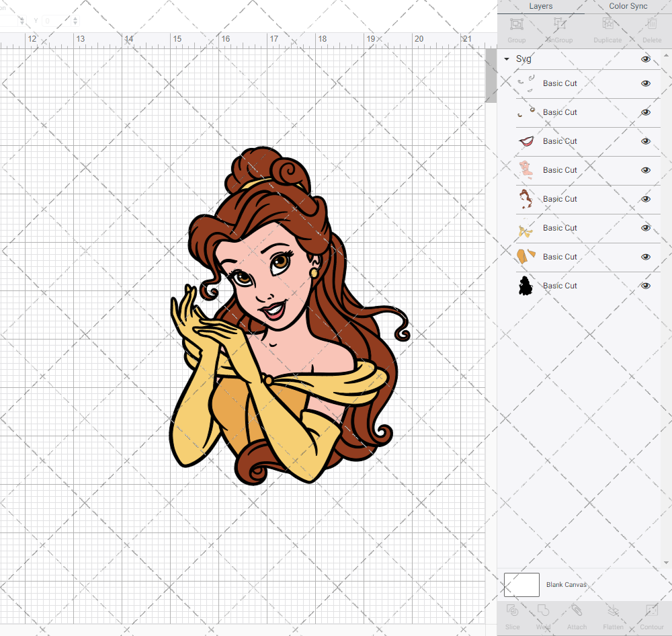Toggle visibility of the topmost Basic Cut layer
Screen dimensions: 672x636
[645, 83]
